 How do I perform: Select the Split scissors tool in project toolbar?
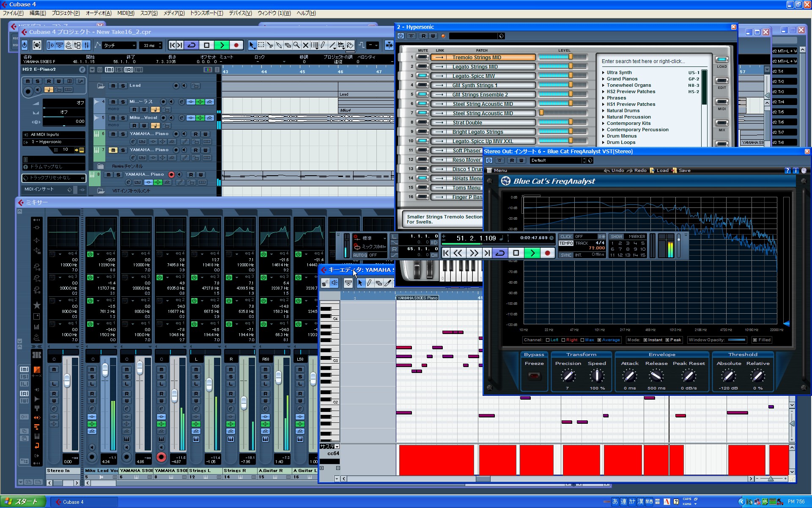point(270,45)
